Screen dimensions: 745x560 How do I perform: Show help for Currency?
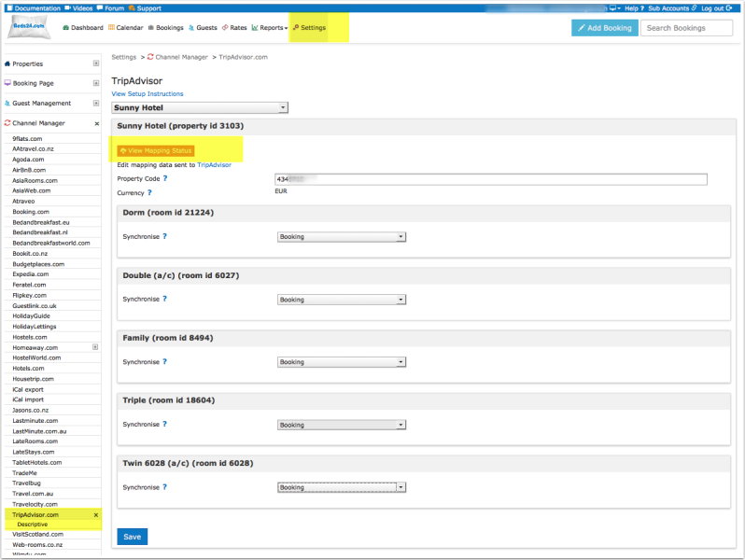click(x=149, y=193)
